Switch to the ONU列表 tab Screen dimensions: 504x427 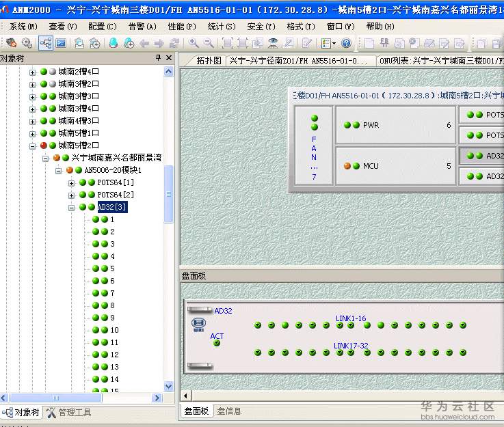point(441,60)
